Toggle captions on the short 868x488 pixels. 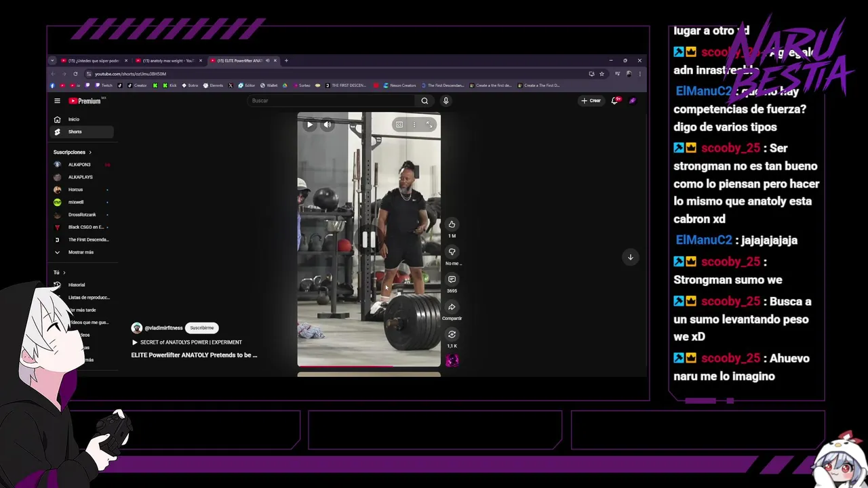(399, 125)
